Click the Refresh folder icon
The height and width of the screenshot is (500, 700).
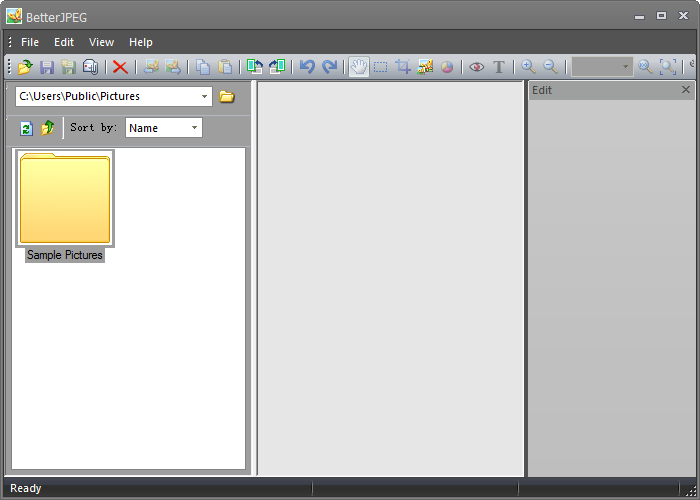pyautogui.click(x=26, y=129)
